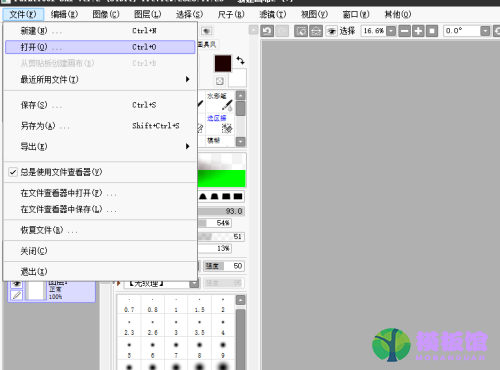The width and height of the screenshot is (500, 370).
Task: Toggle the show selection eye next to 选择
Action: pyautogui.click(x=331, y=31)
